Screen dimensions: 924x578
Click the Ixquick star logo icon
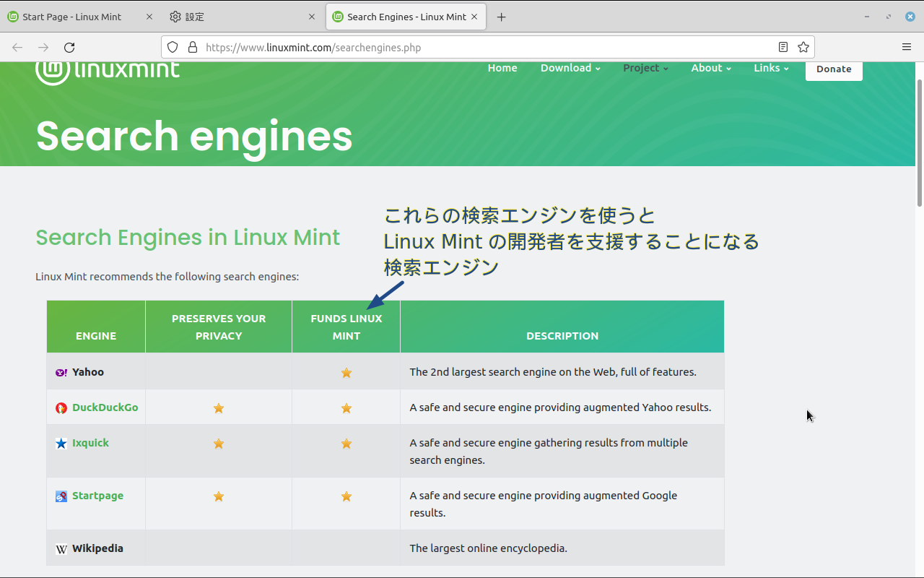point(61,444)
